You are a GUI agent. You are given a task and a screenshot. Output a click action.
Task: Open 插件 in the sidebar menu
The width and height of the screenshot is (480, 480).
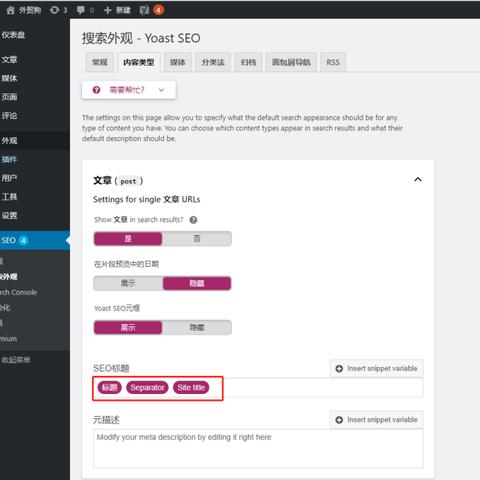pos(9,159)
